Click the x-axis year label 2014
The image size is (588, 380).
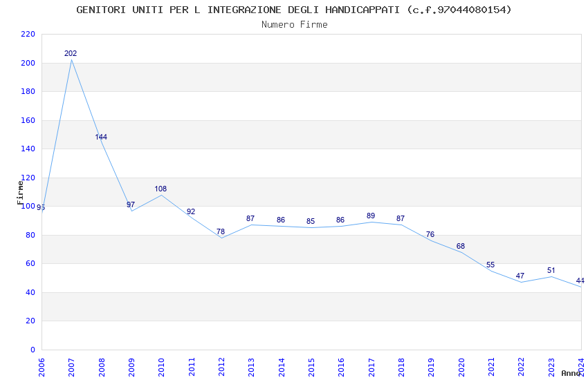tap(282, 368)
